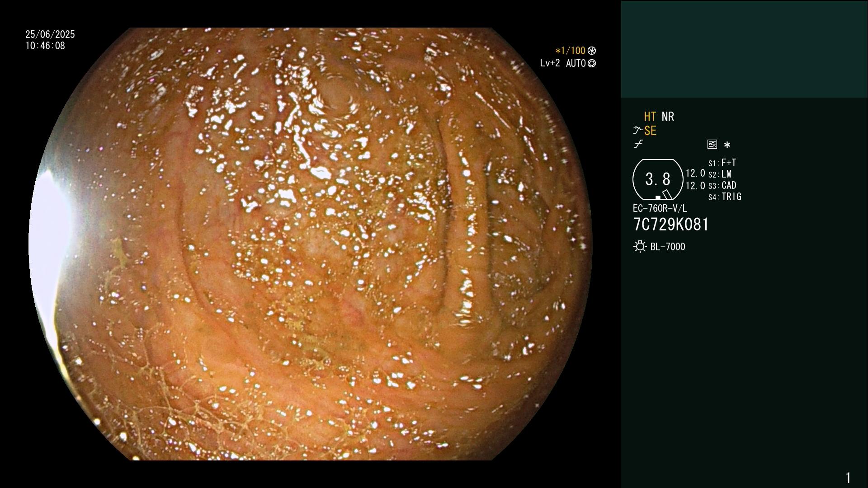The height and width of the screenshot is (488, 868).
Task: Click the *1/100 shutter speed value
Action: click(x=570, y=51)
